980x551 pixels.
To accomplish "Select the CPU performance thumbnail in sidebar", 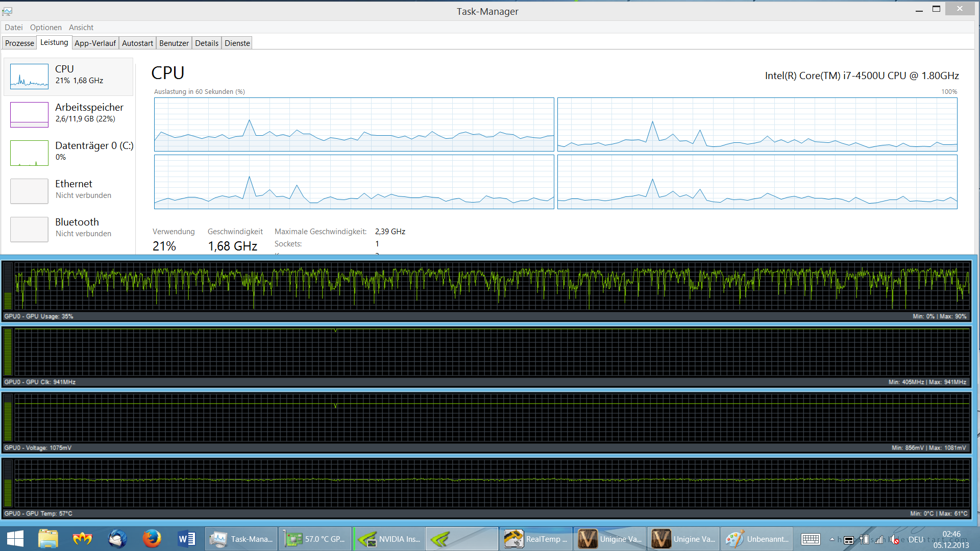I will [x=29, y=77].
